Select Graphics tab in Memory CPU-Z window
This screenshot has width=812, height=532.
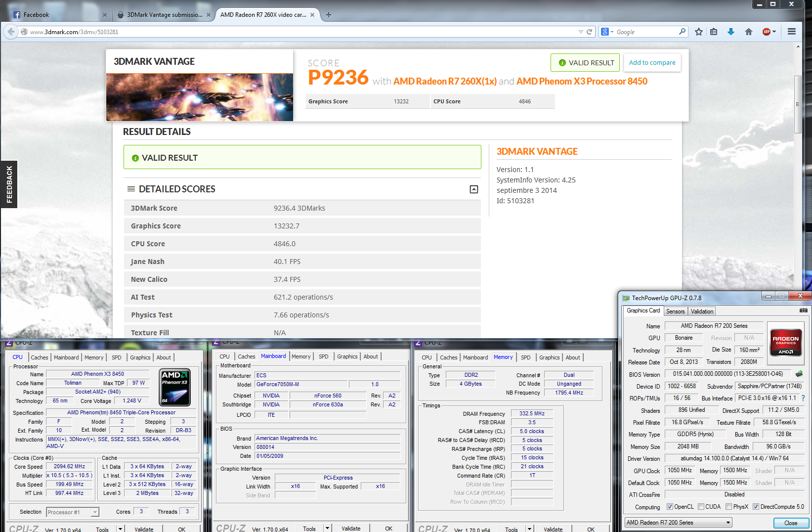tap(550, 357)
